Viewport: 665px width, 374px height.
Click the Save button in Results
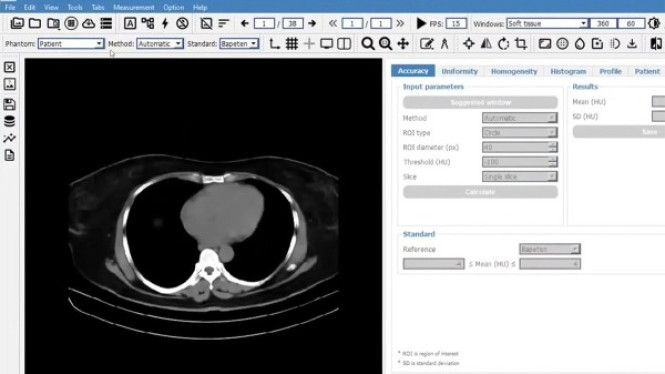pos(619,132)
